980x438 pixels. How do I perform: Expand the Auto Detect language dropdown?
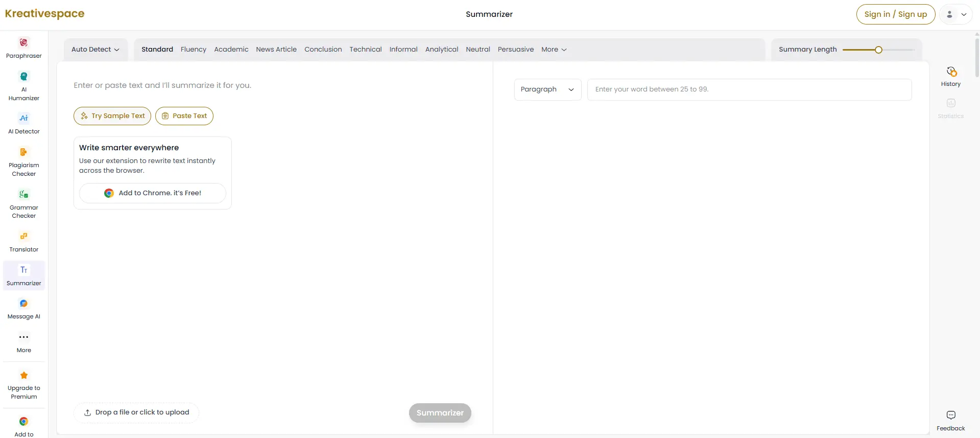pos(95,50)
